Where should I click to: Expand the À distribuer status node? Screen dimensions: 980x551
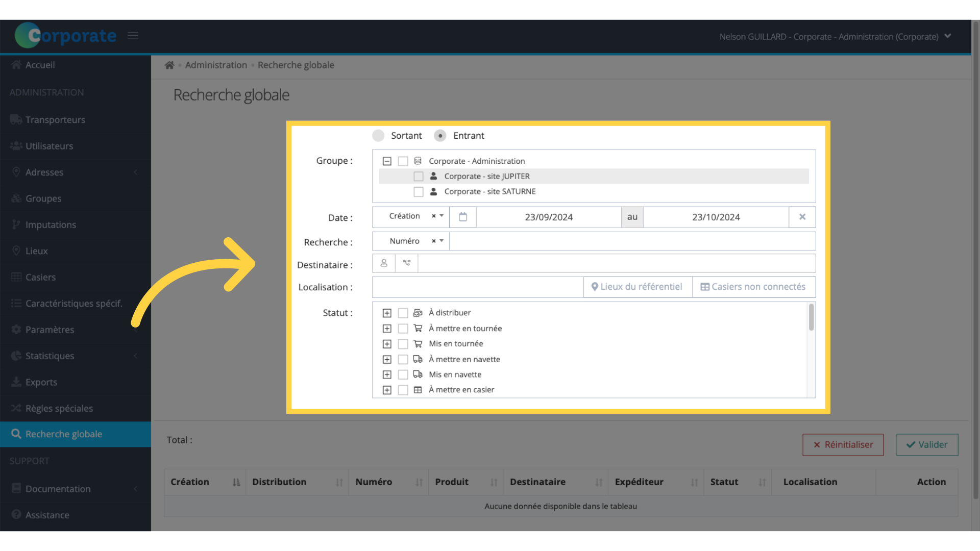[387, 313]
